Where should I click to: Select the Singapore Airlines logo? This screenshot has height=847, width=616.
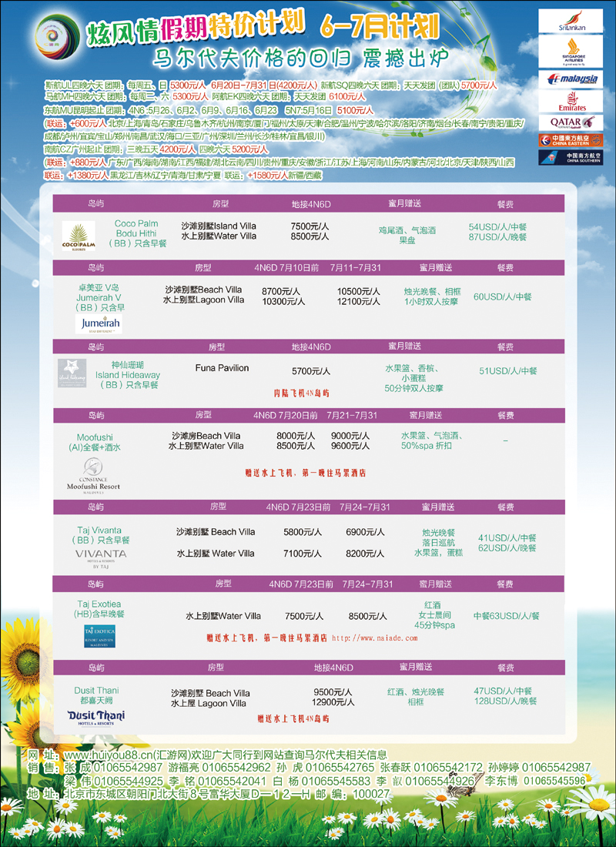tap(571, 52)
